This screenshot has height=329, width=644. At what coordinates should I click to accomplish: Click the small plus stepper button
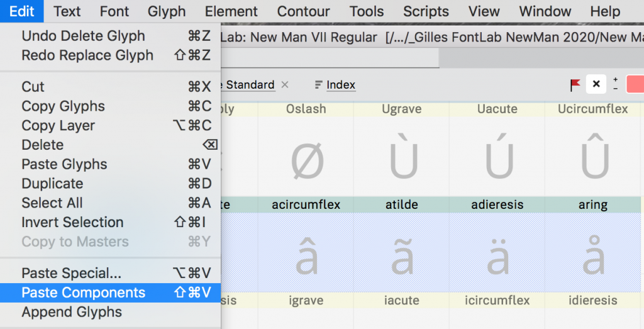615,80
